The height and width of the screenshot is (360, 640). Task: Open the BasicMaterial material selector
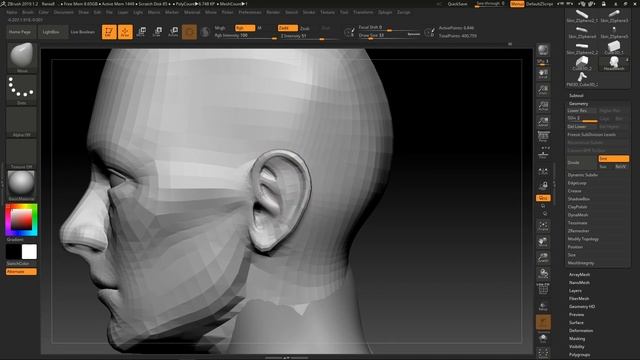22,185
